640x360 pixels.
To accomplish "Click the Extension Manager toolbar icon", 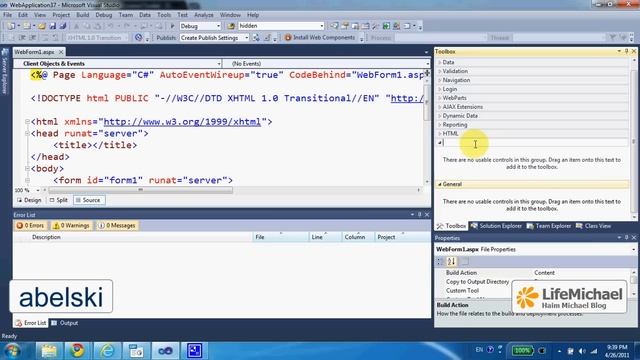I will pyautogui.click(x=396, y=26).
